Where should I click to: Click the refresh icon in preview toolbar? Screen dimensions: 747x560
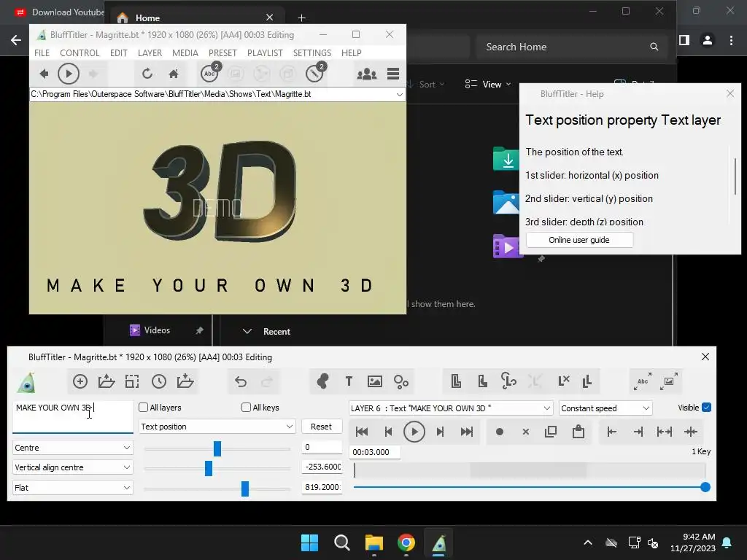point(147,74)
